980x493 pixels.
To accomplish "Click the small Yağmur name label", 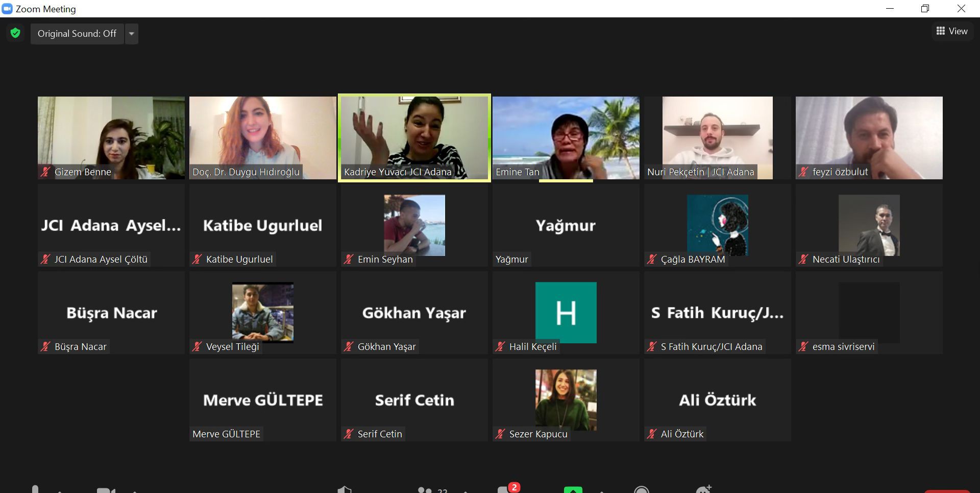I will (x=512, y=260).
